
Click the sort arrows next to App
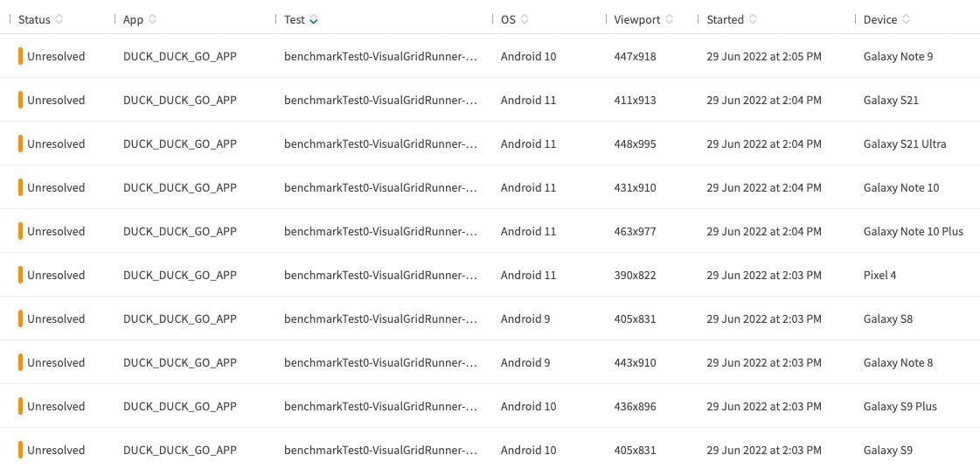pos(153,19)
